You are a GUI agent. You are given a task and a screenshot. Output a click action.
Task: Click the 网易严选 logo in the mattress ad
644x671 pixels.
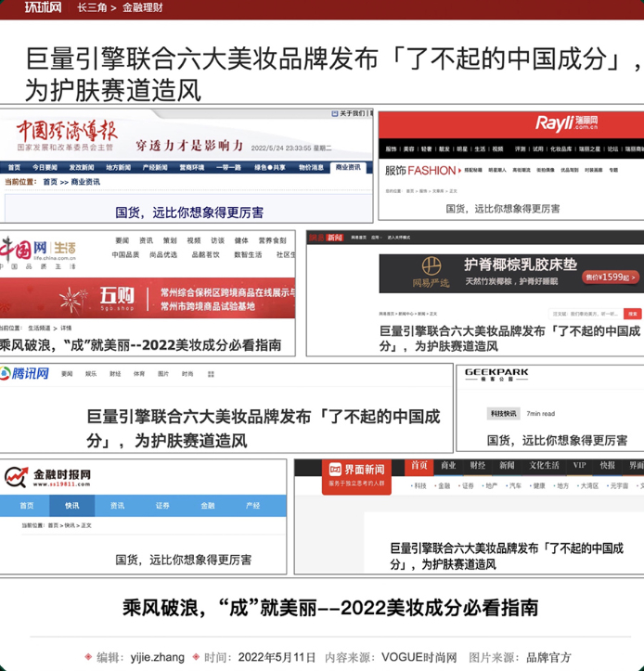pos(431,272)
